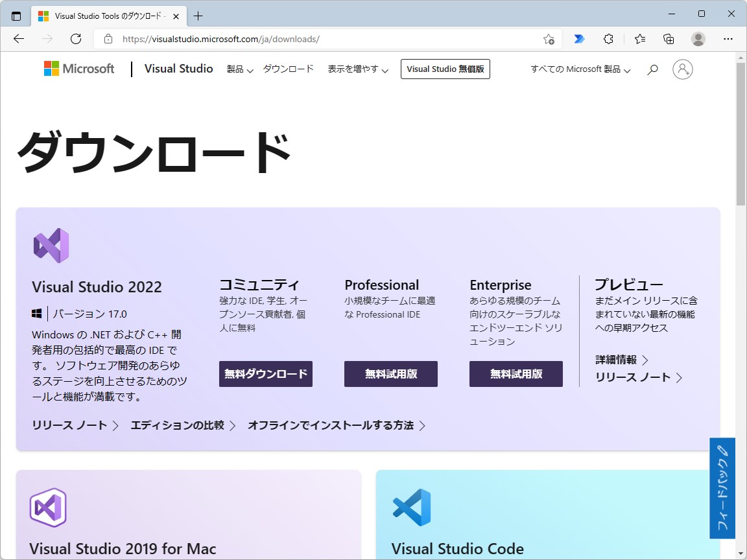Click the フィードバック side tab
Image resolution: width=747 pixels, height=560 pixels.
(x=722, y=489)
